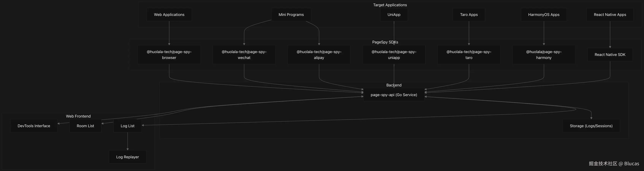Click the Storage (Logs/Sessions) node
The width and height of the screenshot is (644, 171).
point(591,126)
